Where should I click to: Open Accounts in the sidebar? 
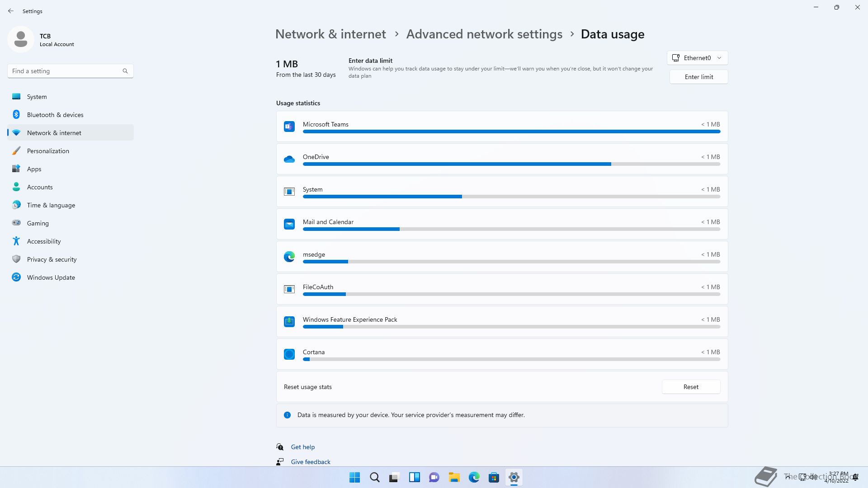[71, 187]
